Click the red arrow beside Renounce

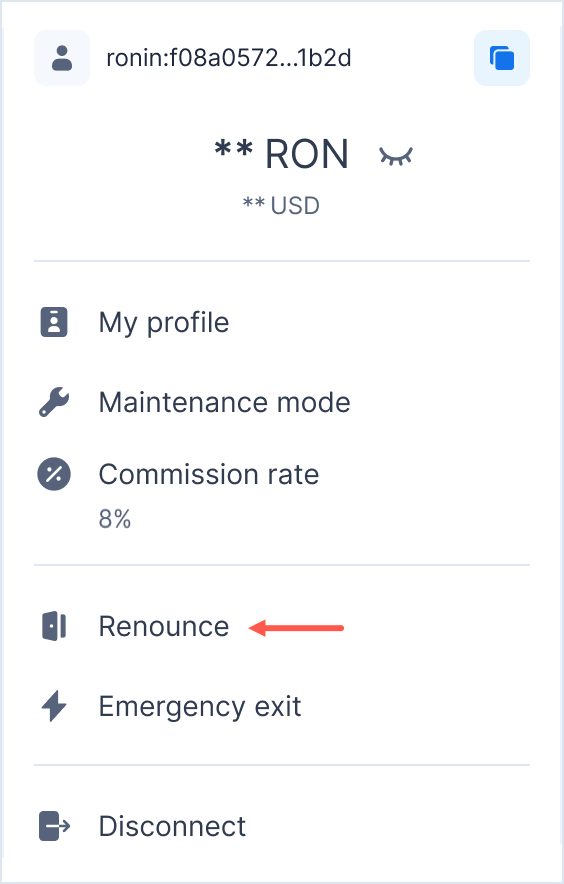pyautogui.click(x=296, y=627)
